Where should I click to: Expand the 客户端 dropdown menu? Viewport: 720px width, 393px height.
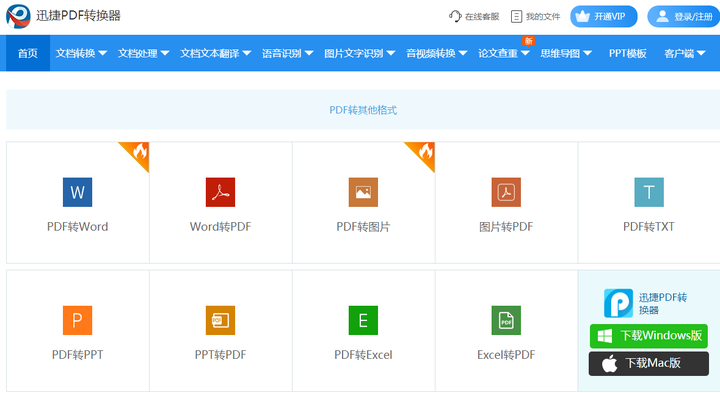coord(685,53)
